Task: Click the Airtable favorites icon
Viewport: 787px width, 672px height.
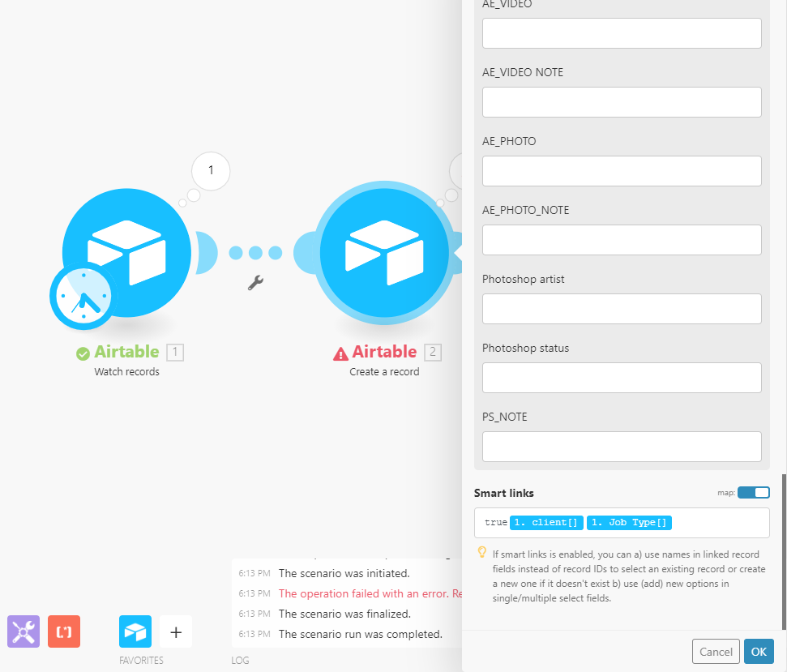Action: [x=135, y=631]
